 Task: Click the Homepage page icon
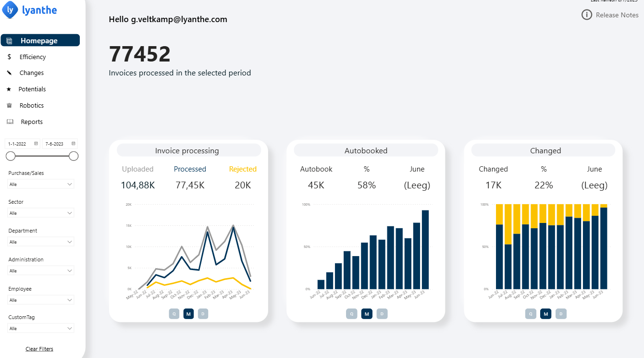click(x=9, y=41)
